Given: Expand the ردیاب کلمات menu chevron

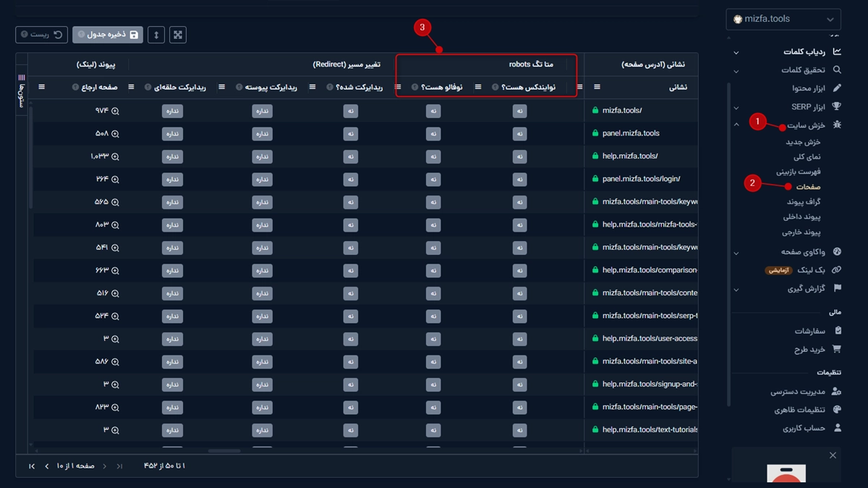Looking at the screenshot, I should [x=736, y=52].
